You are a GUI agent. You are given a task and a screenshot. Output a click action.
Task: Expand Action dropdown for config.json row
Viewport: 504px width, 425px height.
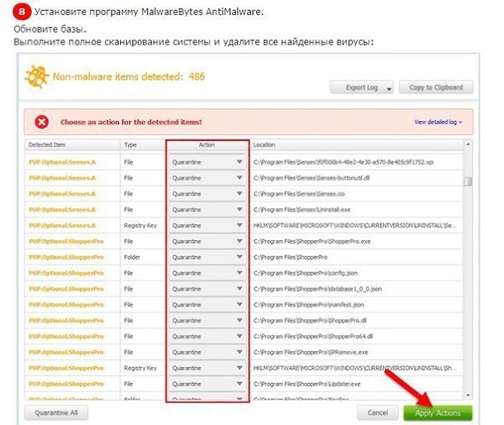(207, 272)
